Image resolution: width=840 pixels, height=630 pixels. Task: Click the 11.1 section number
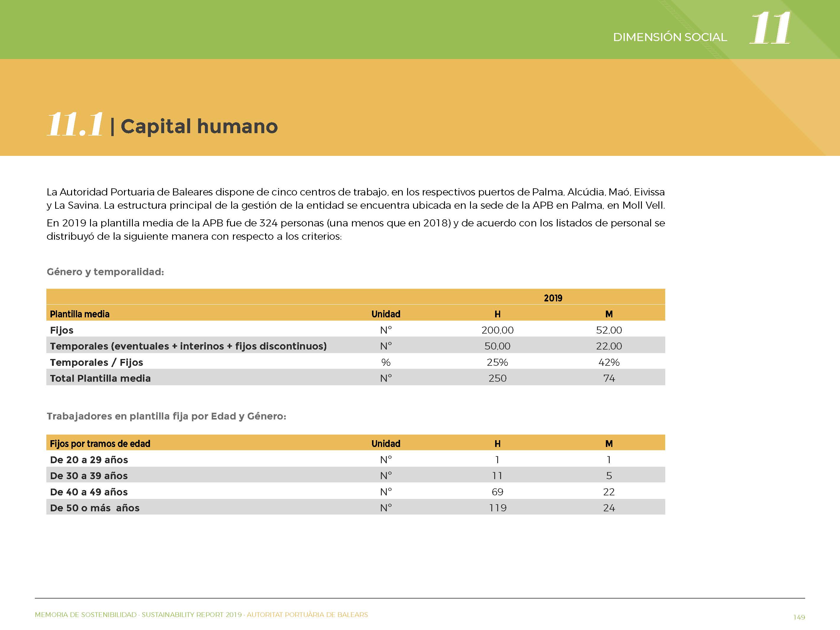[x=75, y=124]
